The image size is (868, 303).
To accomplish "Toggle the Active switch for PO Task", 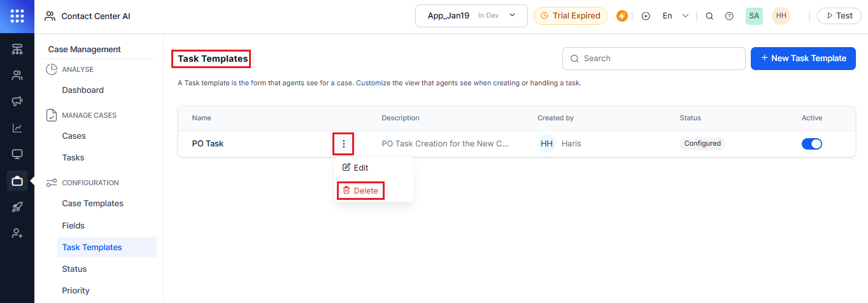I will (811, 144).
